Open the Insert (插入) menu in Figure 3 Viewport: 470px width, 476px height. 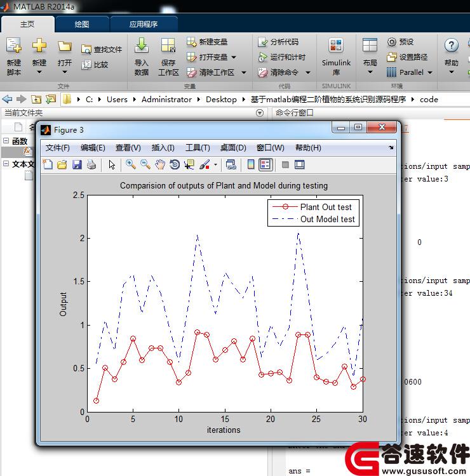[163, 148]
